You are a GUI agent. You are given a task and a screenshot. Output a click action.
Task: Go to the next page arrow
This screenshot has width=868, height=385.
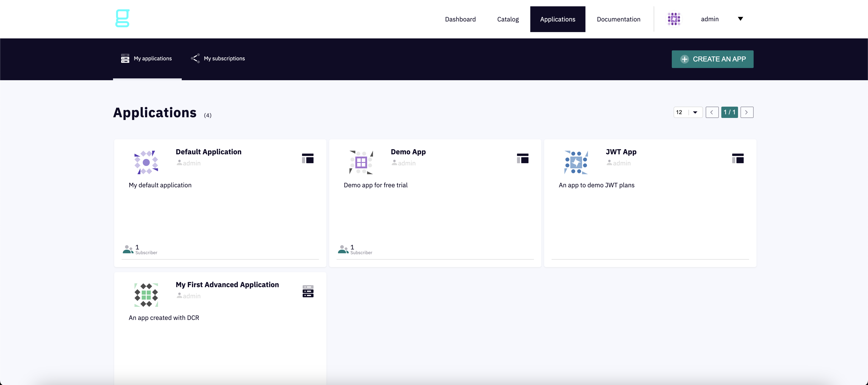pos(747,112)
